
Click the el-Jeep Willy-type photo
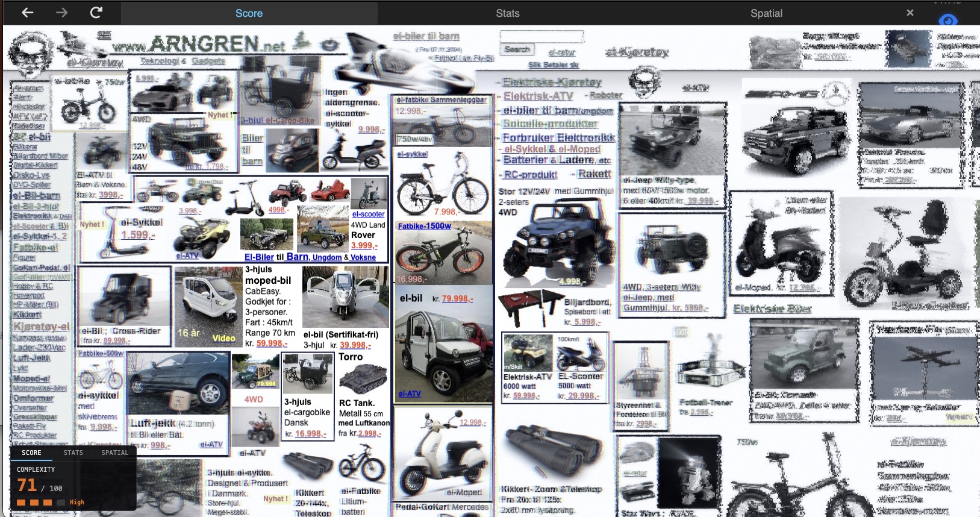[x=673, y=139]
